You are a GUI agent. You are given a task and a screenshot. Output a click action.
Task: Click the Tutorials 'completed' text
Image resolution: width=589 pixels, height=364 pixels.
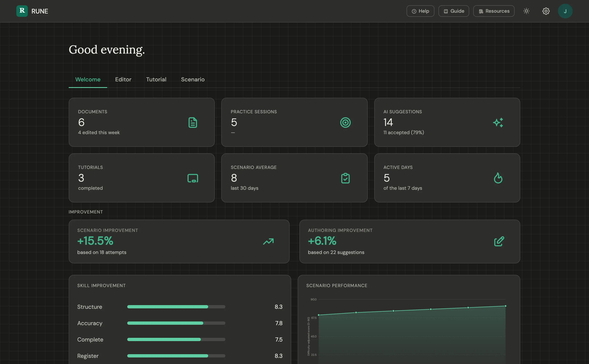(91, 188)
